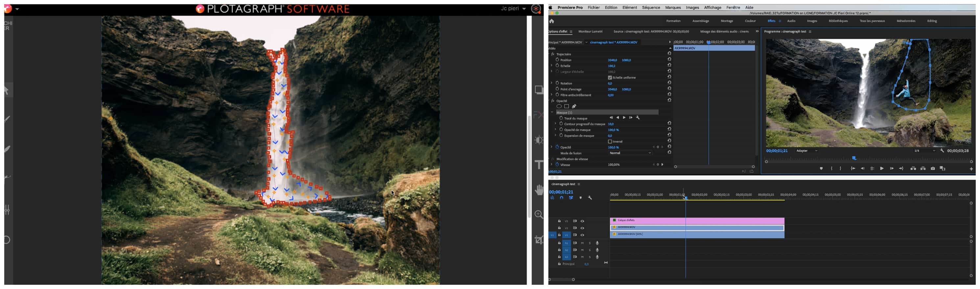Step back one frame in Program monitor
The image size is (980, 289).
[x=862, y=168]
